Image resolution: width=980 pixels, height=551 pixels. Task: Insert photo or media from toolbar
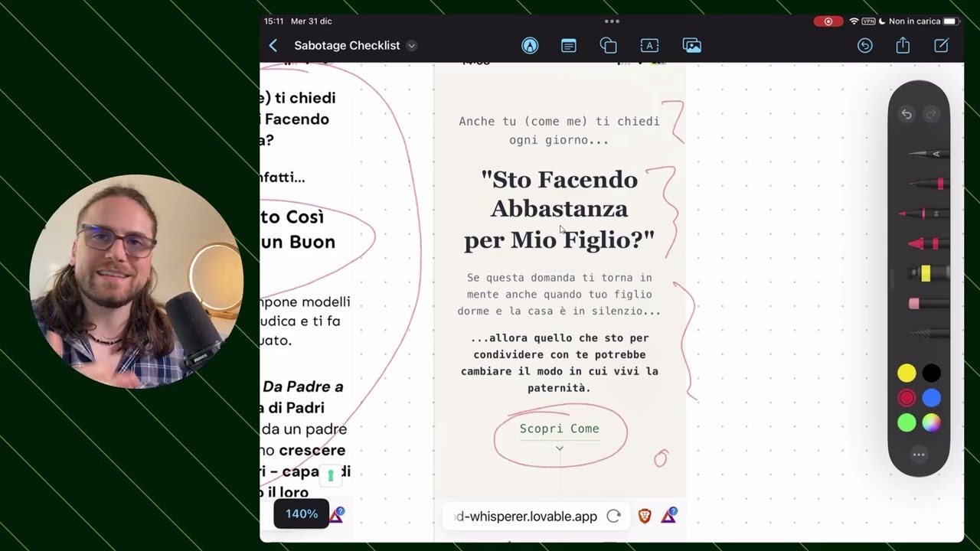tap(692, 46)
